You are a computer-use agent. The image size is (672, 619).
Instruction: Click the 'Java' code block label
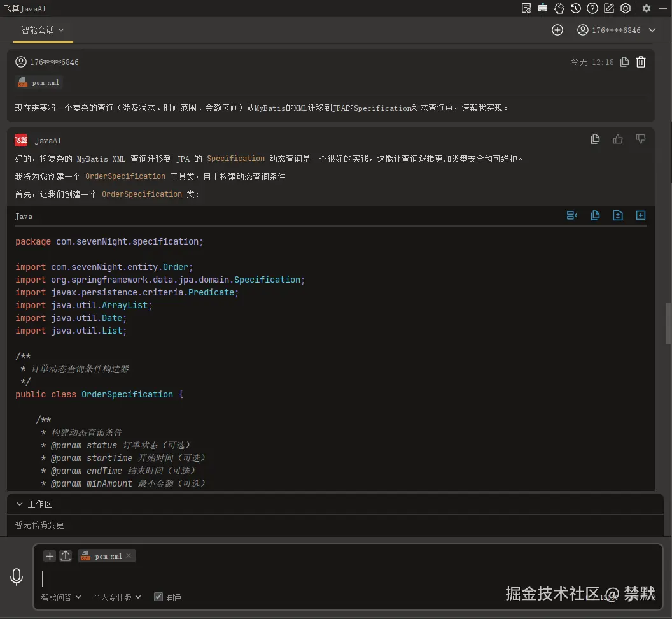click(x=24, y=217)
